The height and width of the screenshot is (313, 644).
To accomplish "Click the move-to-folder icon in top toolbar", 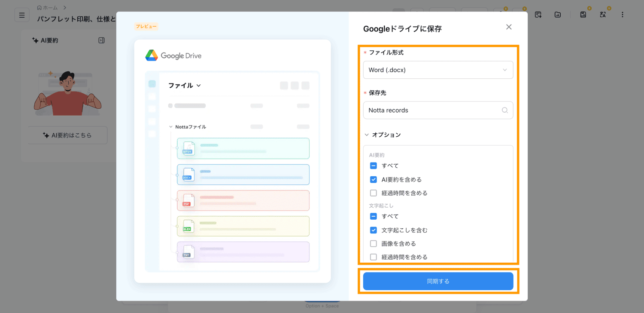I will pos(558,15).
